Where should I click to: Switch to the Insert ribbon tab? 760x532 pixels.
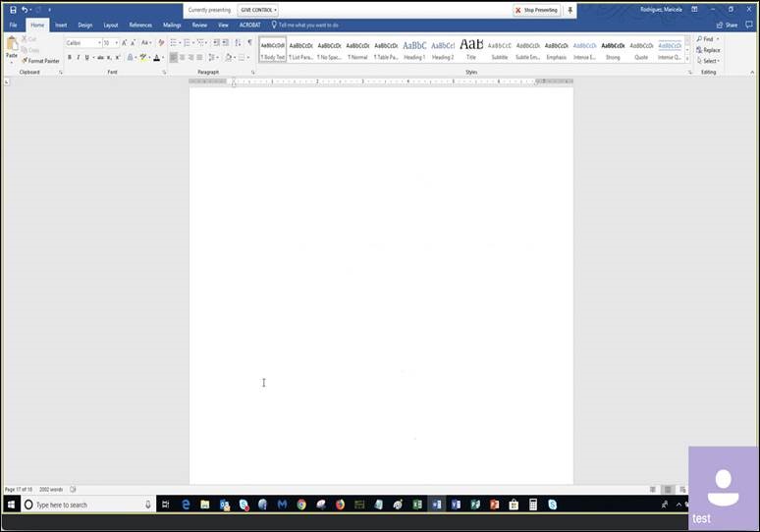click(x=61, y=25)
